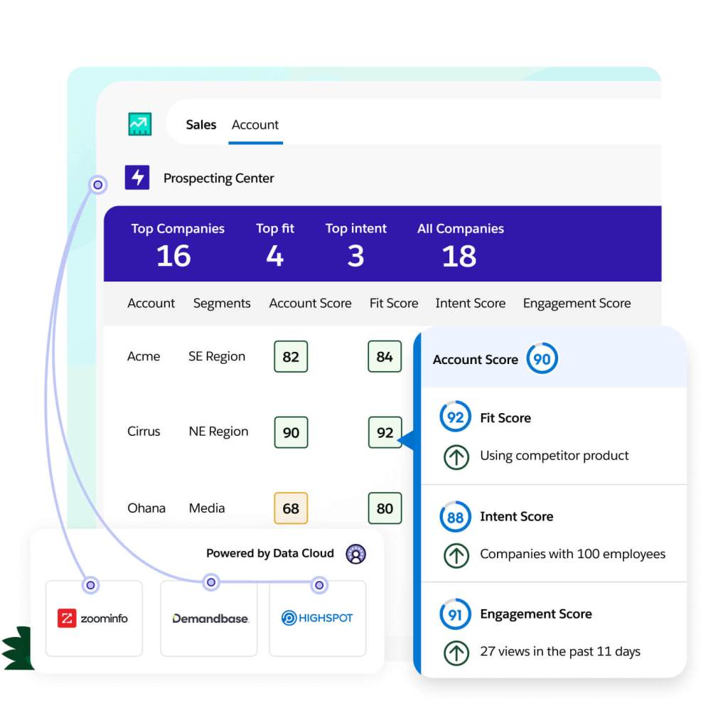Click the Powered by Data Cloud label

269,553
